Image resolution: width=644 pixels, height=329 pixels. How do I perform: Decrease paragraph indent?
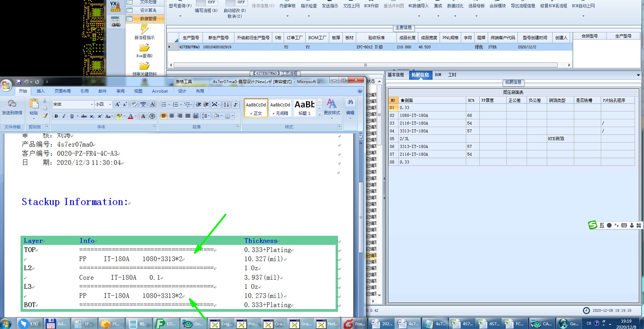pos(198,105)
